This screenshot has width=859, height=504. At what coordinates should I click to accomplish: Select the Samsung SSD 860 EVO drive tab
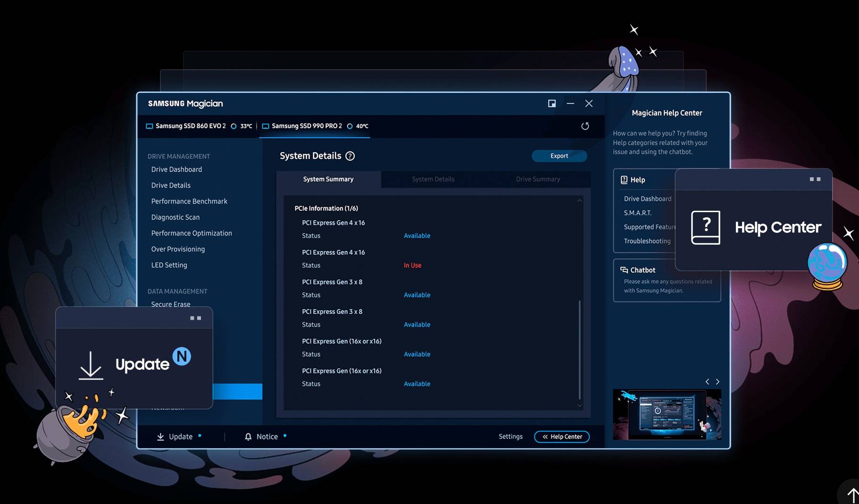click(190, 126)
